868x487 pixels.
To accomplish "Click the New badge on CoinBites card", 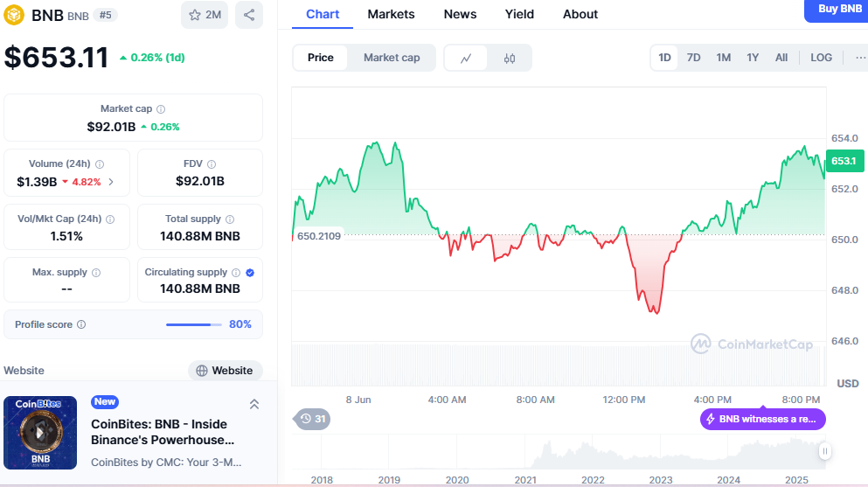I will (x=105, y=402).
